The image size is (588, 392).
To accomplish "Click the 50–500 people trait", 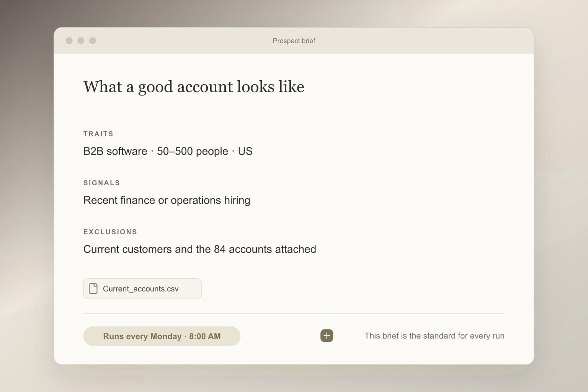I will [193, 151].
